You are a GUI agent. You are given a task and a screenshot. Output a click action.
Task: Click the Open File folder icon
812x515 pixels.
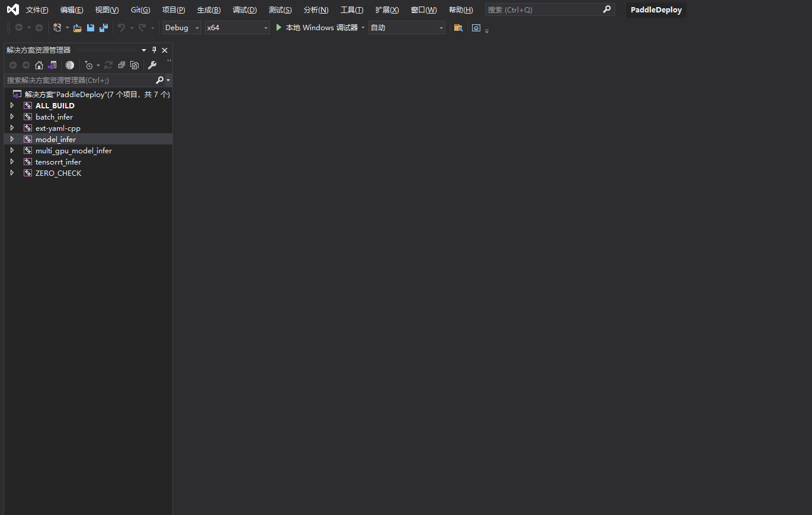coord(78,28)
